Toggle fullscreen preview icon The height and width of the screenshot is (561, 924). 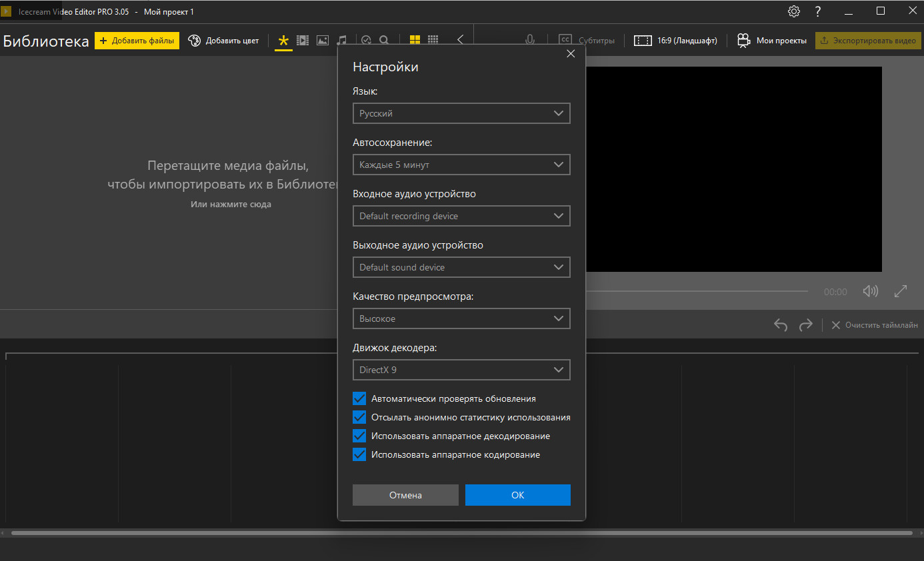[x=901, y=291]
